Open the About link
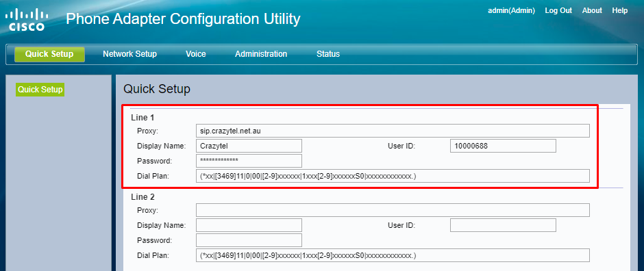This screenshot has width=644, height=271. [592, 11]
